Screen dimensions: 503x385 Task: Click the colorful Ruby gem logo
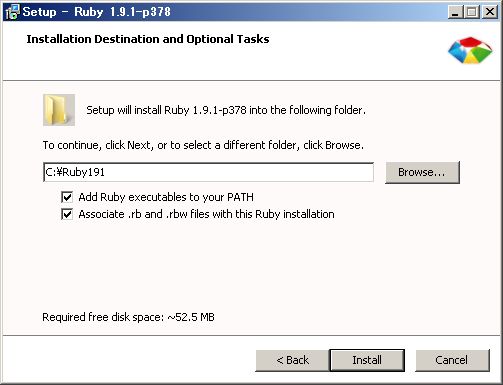pyautogui.click(x=470, y=51)
